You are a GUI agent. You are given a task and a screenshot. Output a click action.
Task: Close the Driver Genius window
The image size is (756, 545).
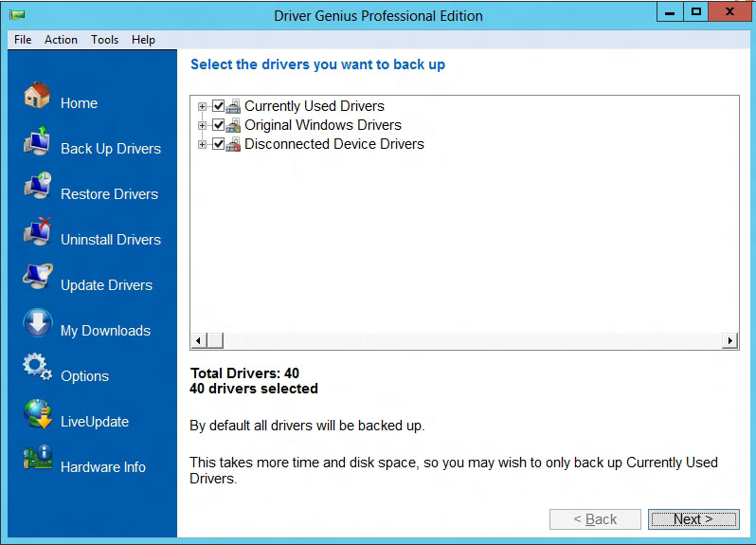click(730, 12)
